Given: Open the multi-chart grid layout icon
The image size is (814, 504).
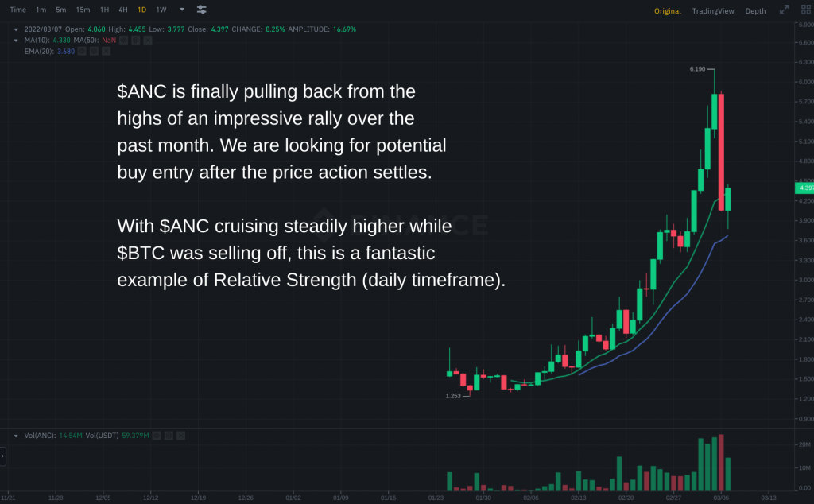Looking at the screenshot, I should pyautogui.click(x=806, y=10).
